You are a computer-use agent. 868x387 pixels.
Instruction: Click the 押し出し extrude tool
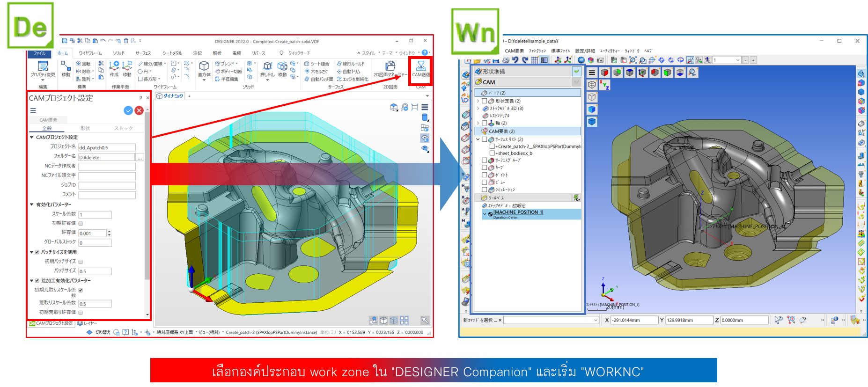(x=267, y=69)
